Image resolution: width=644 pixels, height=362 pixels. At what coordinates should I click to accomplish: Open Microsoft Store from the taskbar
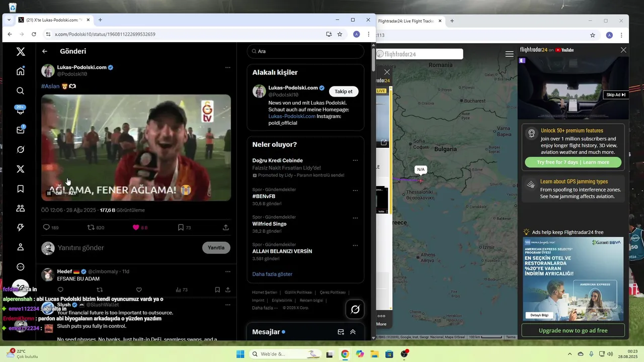[389, 354]
